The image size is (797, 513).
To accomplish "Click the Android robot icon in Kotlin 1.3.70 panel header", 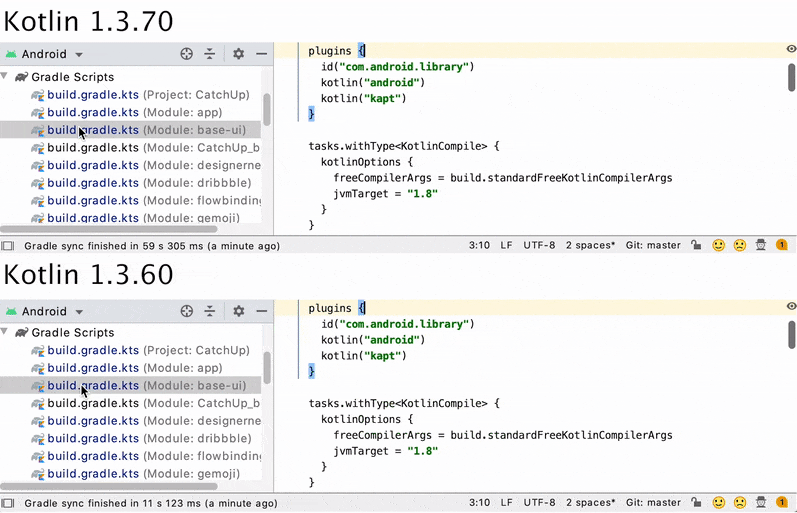I will [11, 54].
